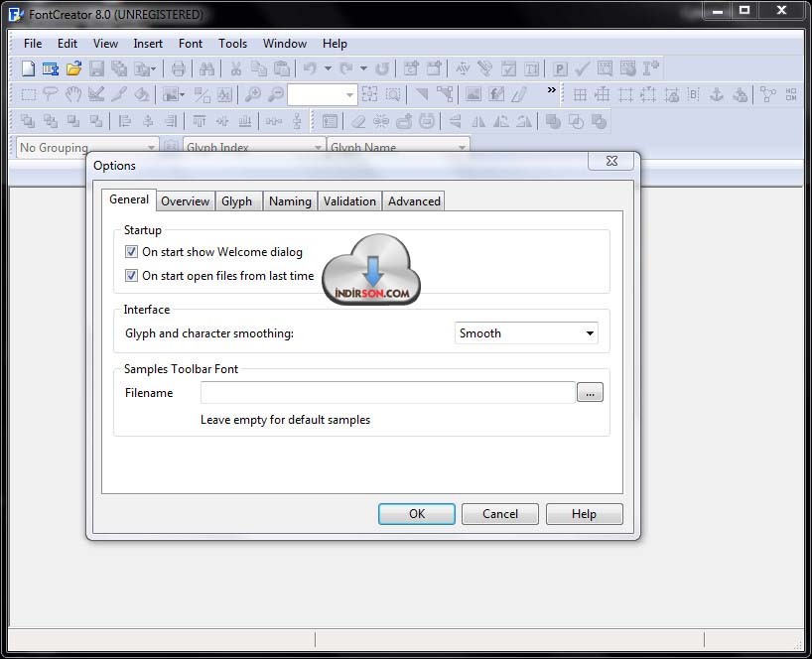Click the Zoom In magnifier icon

(253, 94)
